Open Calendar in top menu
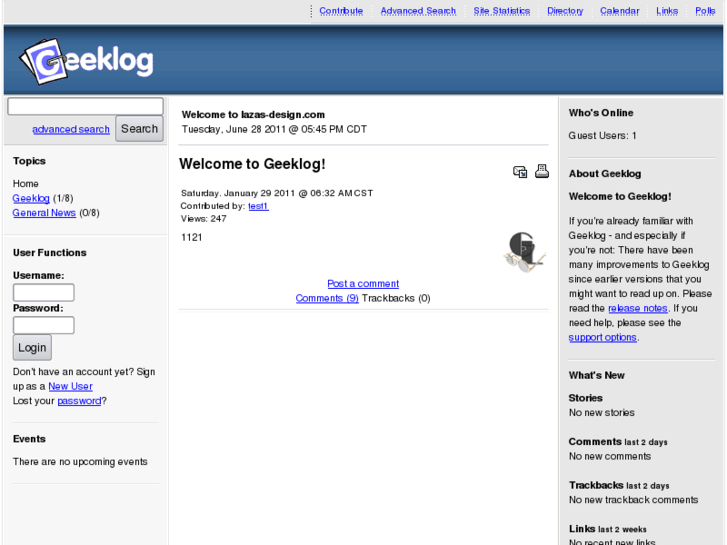The image size is (727, 545). [619, 11]
